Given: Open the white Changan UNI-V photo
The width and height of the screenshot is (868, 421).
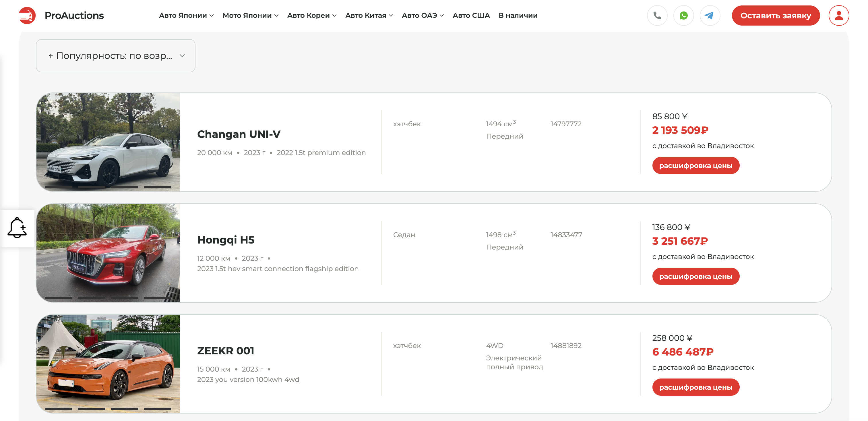Looking at the screenshot, I should tap(108, 142).
